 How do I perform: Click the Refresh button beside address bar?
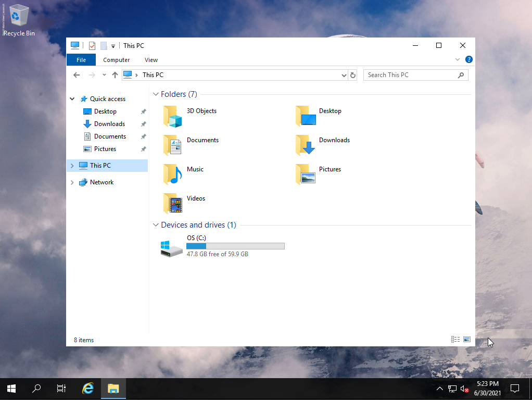[353, 75]
